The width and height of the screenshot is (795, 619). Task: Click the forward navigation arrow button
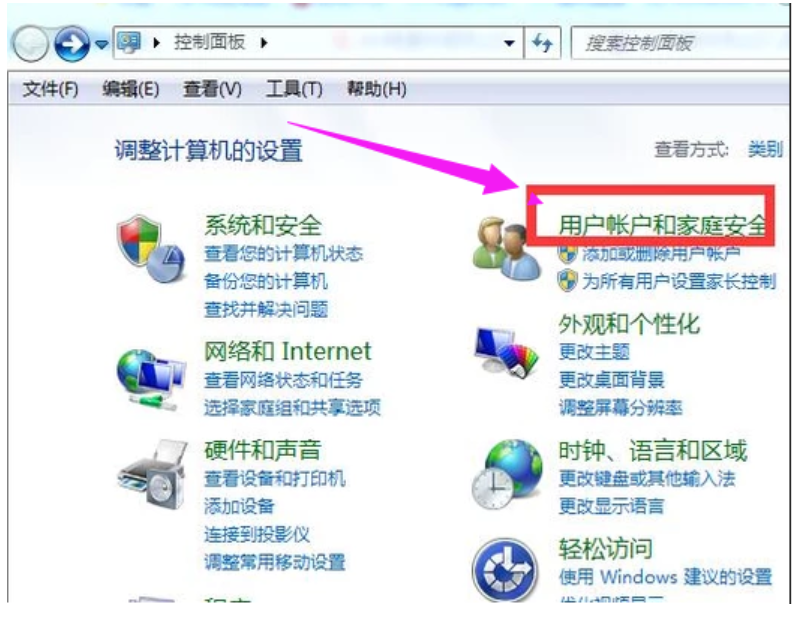pyautogui.click(x=71, y=44)
